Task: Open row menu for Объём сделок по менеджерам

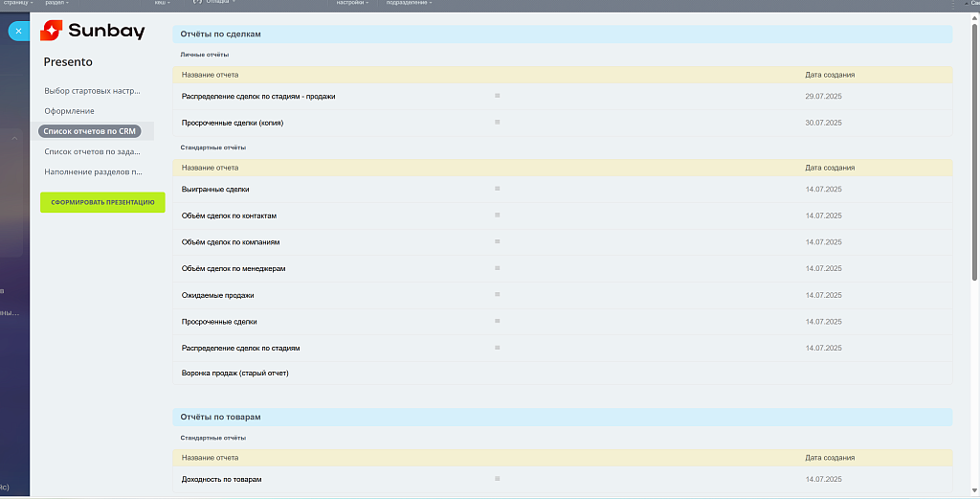Action: click(x=498, y=268)
